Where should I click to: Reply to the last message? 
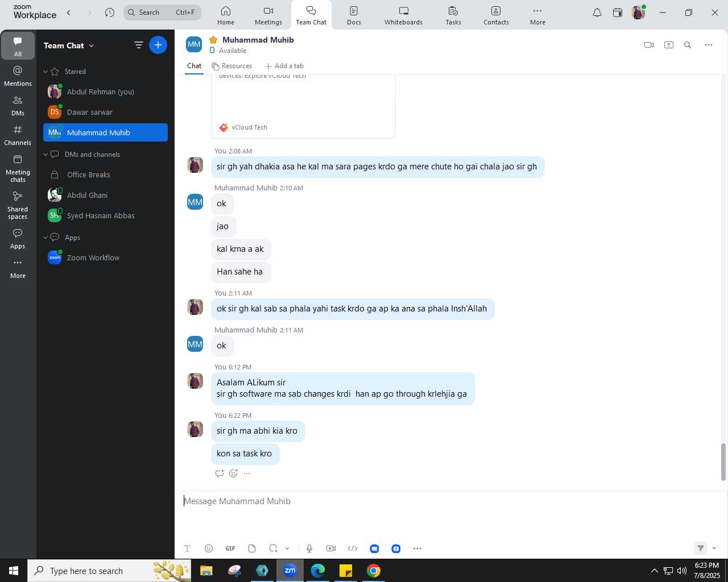pyautogui.click(x=220, y=473)
